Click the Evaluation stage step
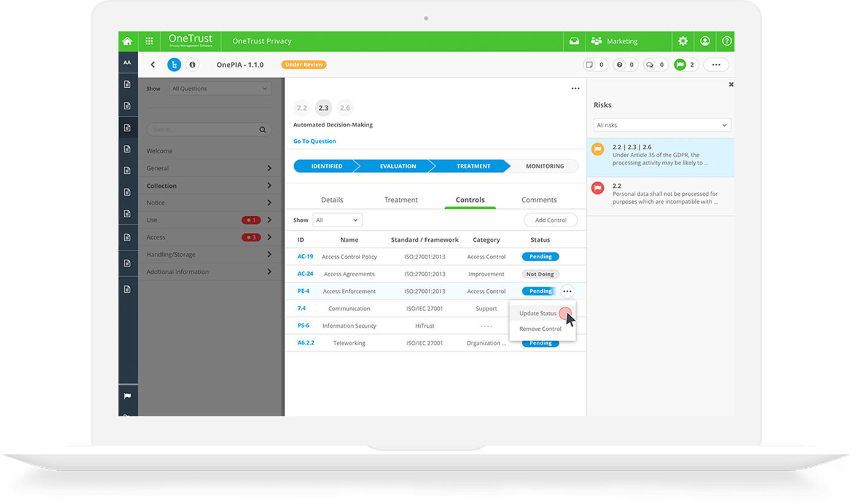Viewport: 860px width, 504px height. (397, 166)
